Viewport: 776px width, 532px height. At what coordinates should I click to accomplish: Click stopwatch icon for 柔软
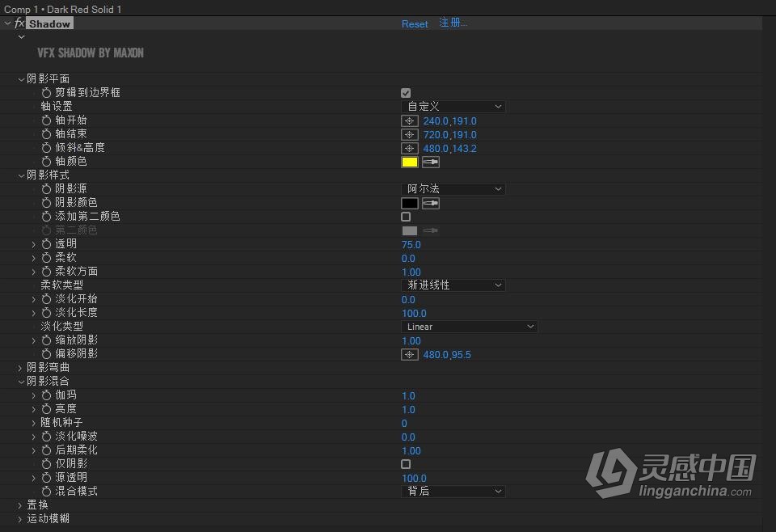point(46,258)
